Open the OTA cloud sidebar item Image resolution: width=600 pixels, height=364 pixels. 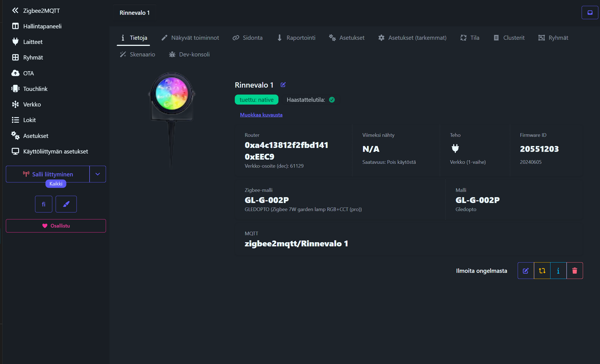(28, 73)
